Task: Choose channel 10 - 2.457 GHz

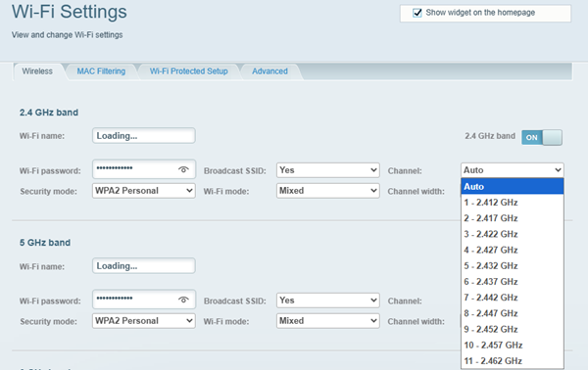Action: (x=512, y=345)
